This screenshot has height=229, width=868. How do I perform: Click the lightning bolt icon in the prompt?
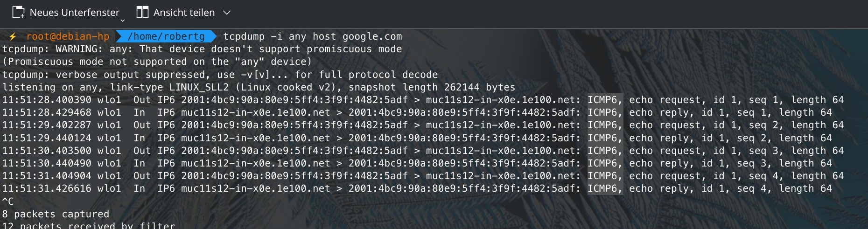tap(13, 36)
